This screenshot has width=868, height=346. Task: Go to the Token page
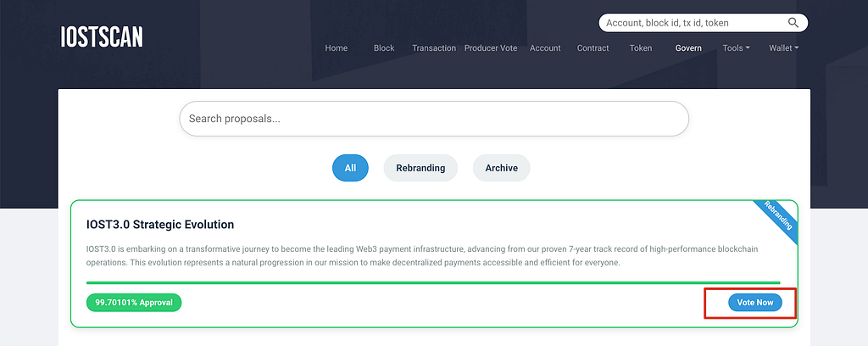(x=641, y=48)
